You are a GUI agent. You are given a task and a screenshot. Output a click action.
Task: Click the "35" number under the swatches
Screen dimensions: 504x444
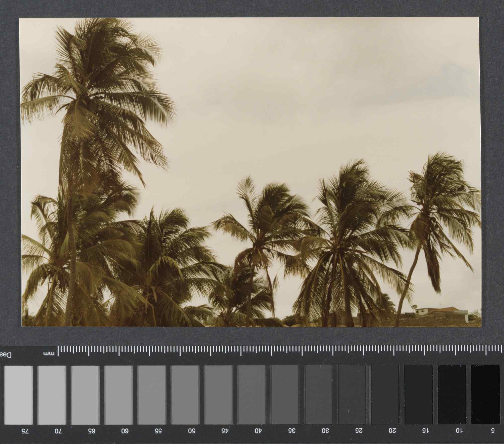tap(292, 431)
